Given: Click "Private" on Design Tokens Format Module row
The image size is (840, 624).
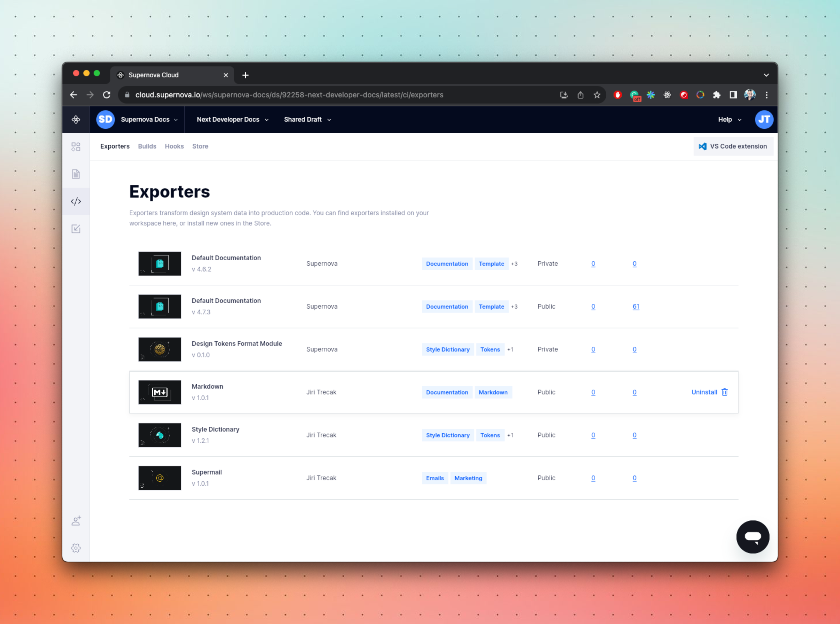Looking at the screenshot, I should coord(548,349).
